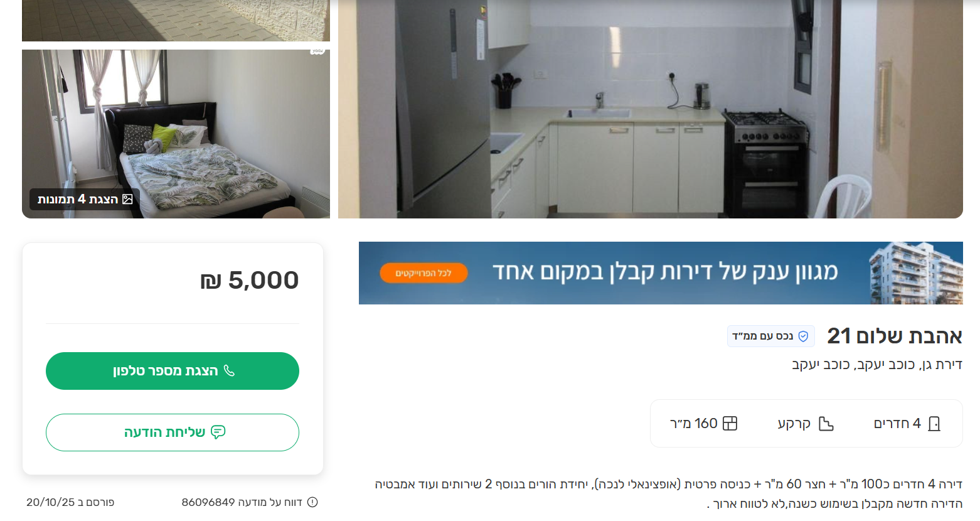980x521 pixels.
Task: Open the bedroom photo thumbnail
Action: point(176,134)
